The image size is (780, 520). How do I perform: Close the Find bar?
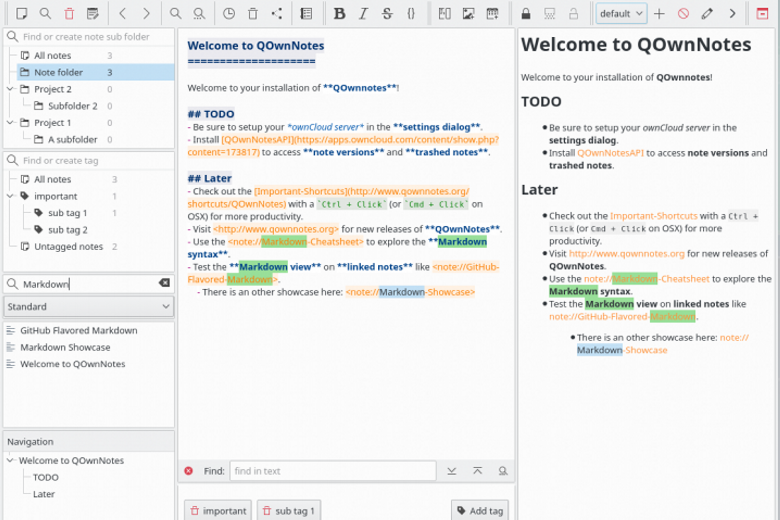point(189,471)
